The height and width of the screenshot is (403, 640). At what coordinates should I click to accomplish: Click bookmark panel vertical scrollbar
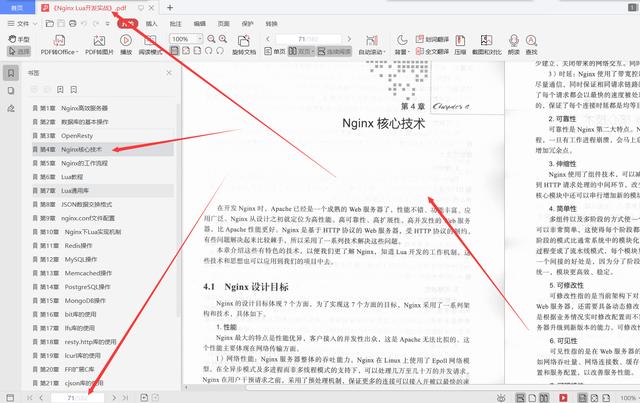pyautogui.click(x=178, y=210)
